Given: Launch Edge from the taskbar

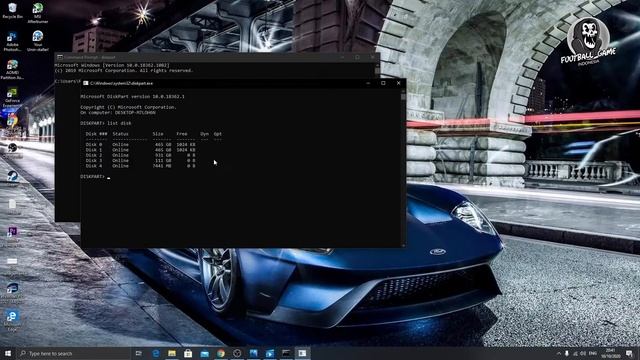Looking at the screenshot, I should point(156,353).
